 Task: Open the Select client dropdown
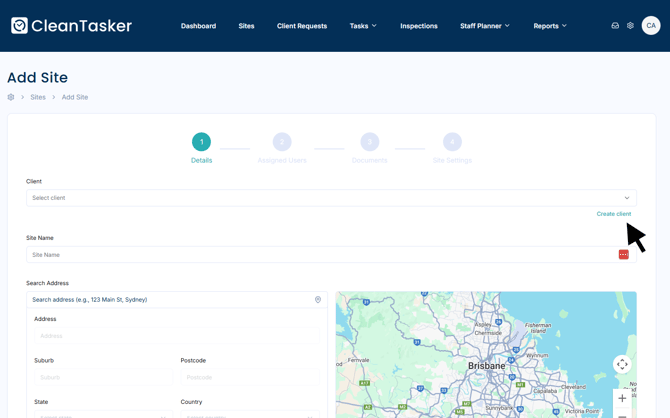(x=331, y=198)
